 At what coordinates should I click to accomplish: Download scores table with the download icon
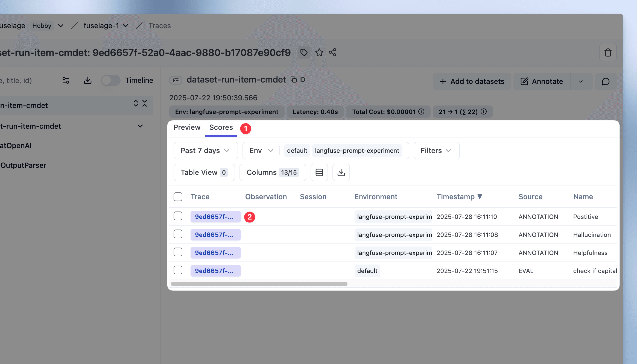[x=341, y=172]
